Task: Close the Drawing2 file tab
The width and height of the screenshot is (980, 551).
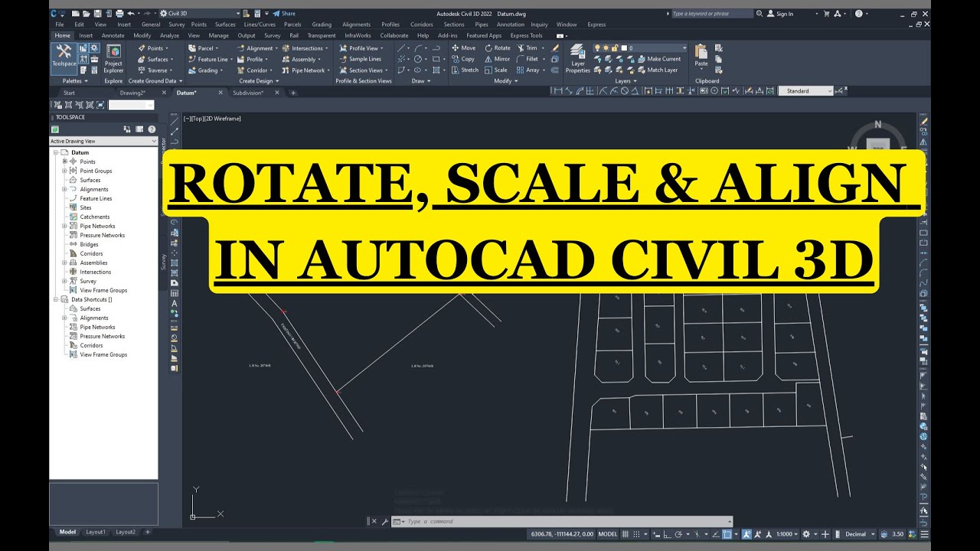Action: click(x=163, y=93)
